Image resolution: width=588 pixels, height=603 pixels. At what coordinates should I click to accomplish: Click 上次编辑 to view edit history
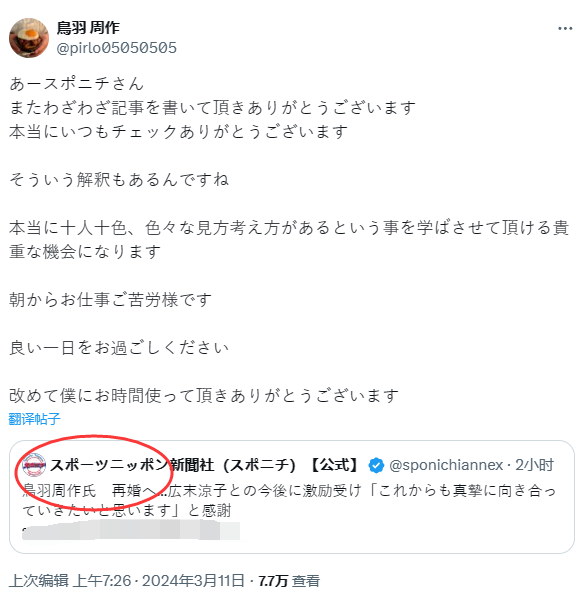pos(38,581)
